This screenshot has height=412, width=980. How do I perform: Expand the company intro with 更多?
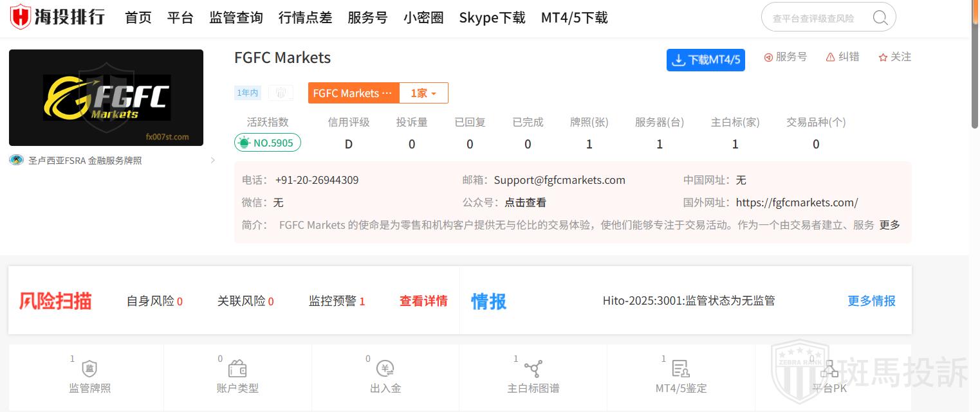click(889, 225)
